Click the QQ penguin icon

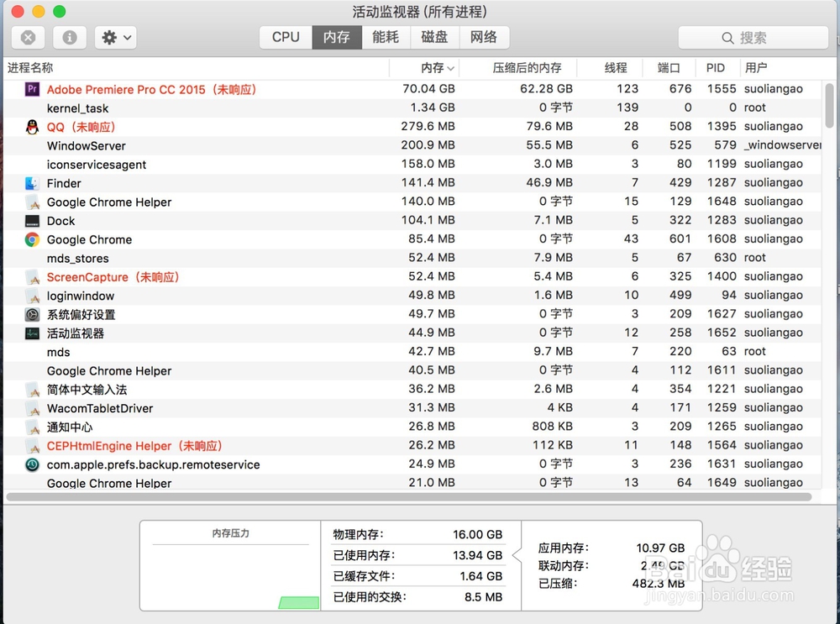pyautogui.click(x=32, y=127)
